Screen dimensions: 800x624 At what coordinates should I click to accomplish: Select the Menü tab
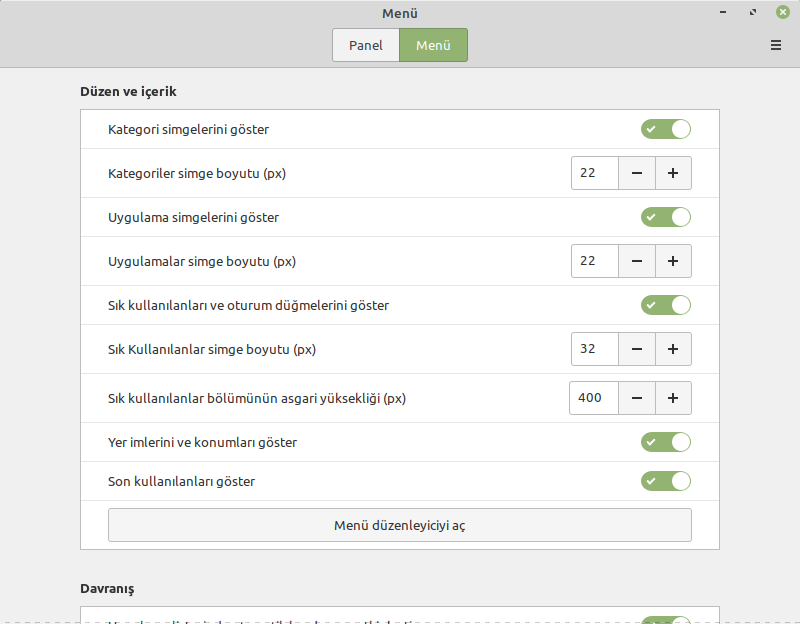coord(433,45)
